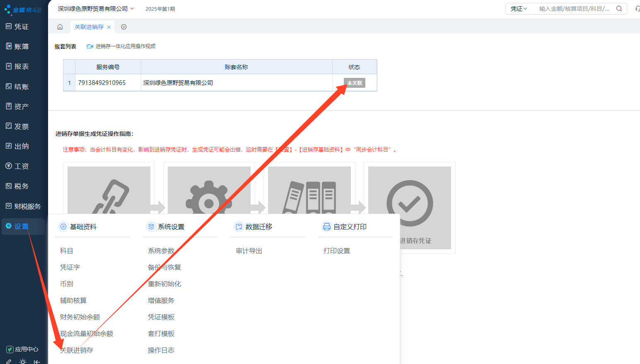Select 设置 in the sidebar

[22, 226]
